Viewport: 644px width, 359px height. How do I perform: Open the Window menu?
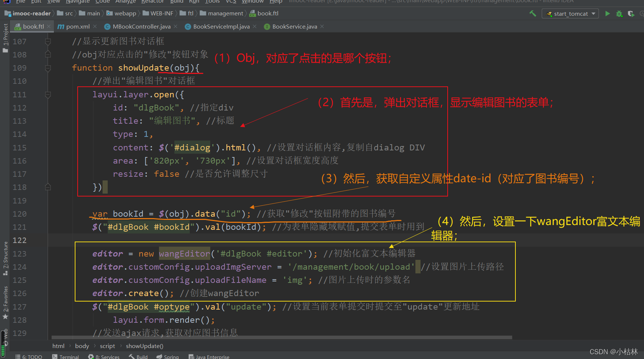(x=252, y=2)
